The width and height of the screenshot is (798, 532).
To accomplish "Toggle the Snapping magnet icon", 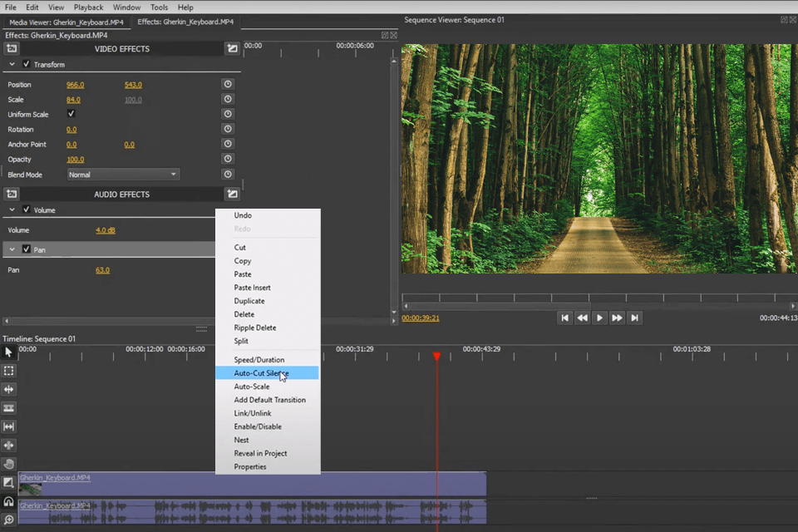I will (8, 501).
